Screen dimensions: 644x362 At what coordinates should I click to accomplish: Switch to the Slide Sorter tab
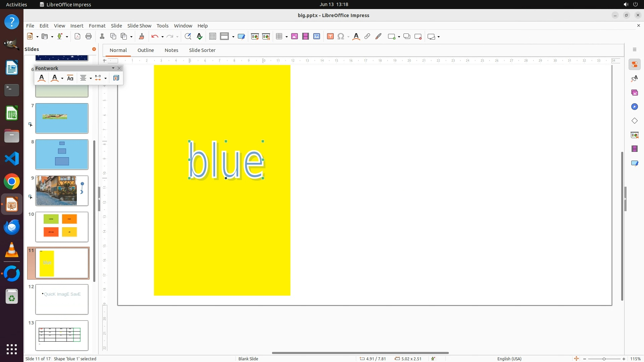pyautogui.click(x=202, y=50)
